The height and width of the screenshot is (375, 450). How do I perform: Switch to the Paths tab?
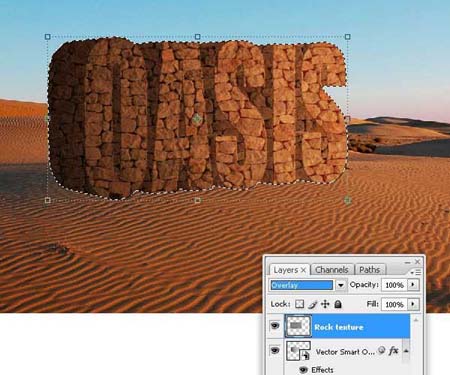[x=369, y=270]
